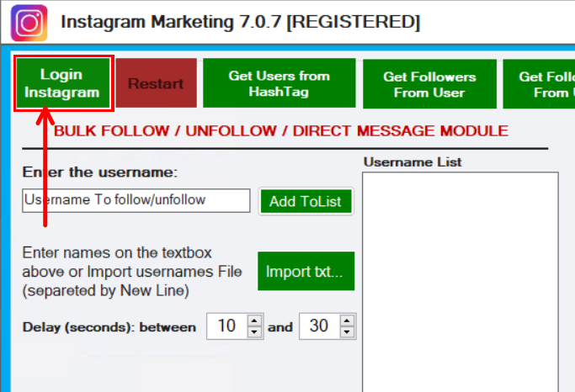575x392 pixels.
Task: Focus the username to follow/unfollow textbox
Action: coord(136,200)
